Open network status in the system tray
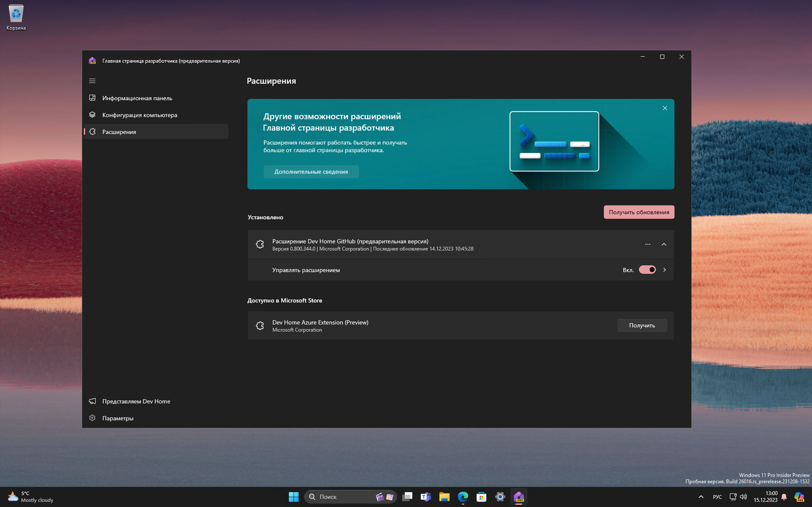The height and width of the screenshot is (507, 812). (x=733, y=497)
